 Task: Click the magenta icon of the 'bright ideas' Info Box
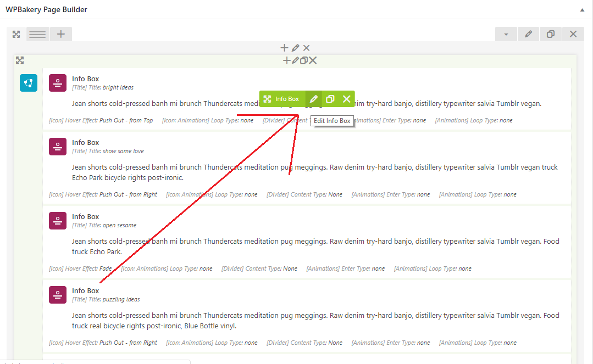(58, 83)
